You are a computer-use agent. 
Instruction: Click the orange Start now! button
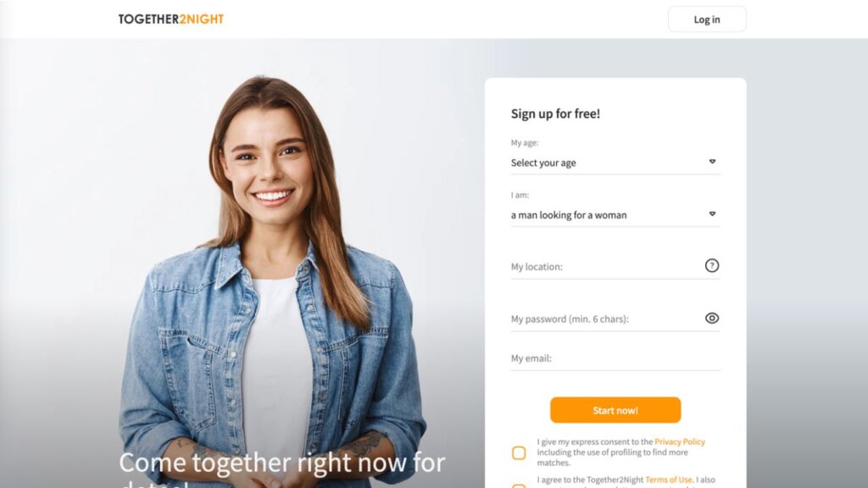pyautogui.click(x=615, y=410)
